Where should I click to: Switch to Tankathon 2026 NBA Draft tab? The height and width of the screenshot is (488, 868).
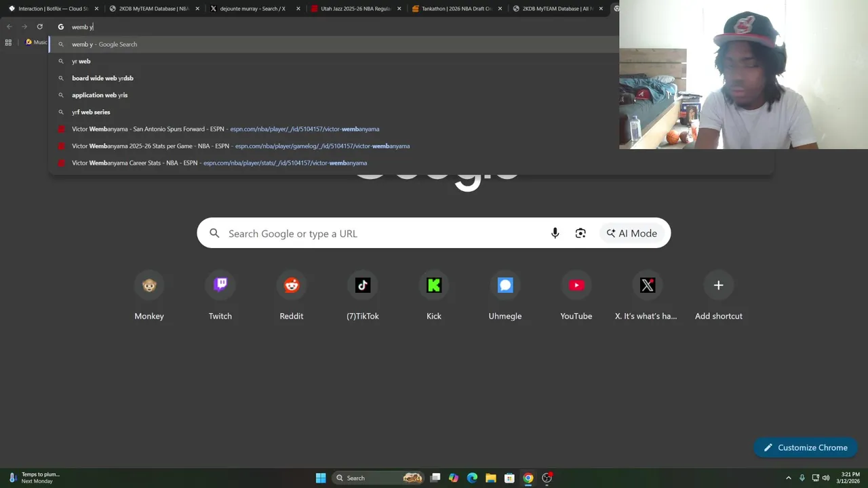point(455,9)
